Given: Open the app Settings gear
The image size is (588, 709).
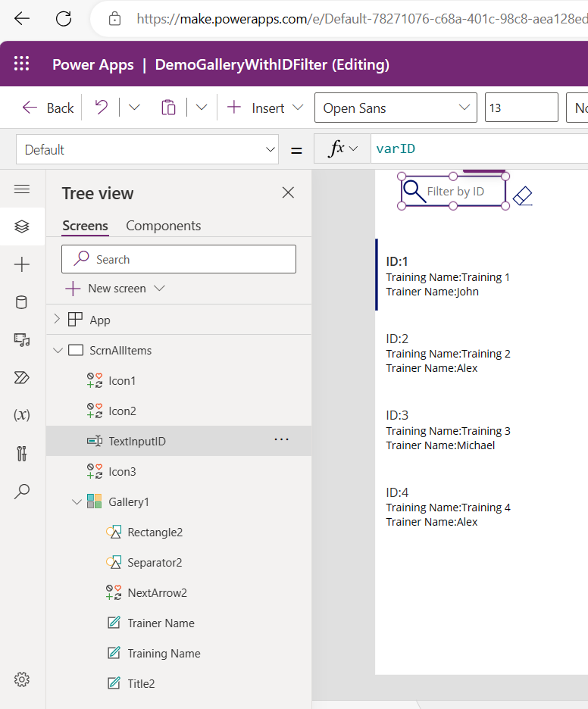Looking at the screenshot, I should [x=22, y=679].
